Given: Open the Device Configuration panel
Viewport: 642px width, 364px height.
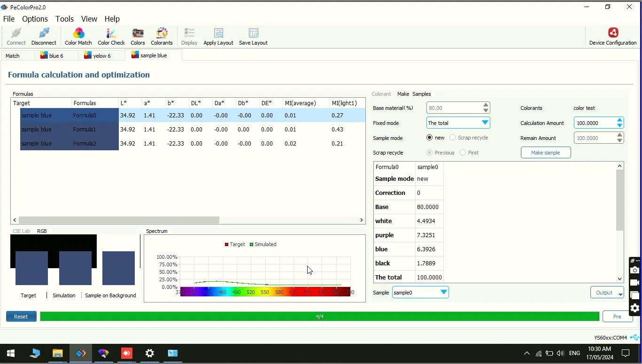Looking at the screenshot, I should [612, 36].
